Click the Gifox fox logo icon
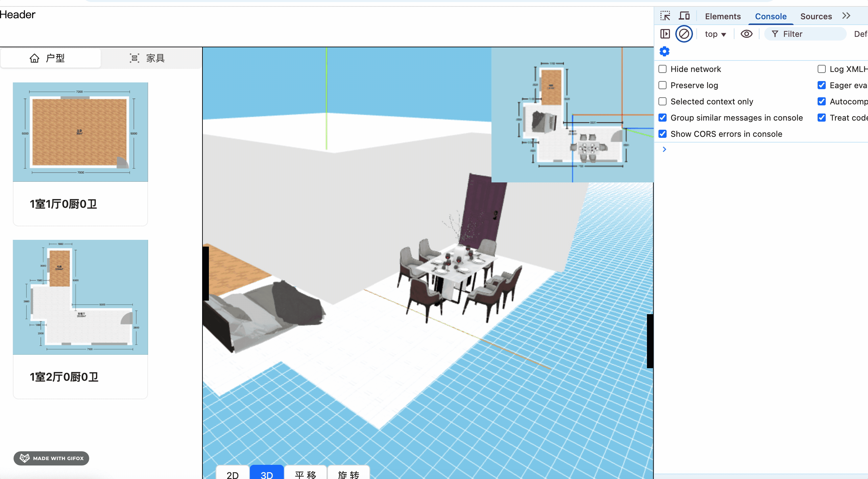Image resolution: width=868 pixels, height=479 pixels. point(25,458)
